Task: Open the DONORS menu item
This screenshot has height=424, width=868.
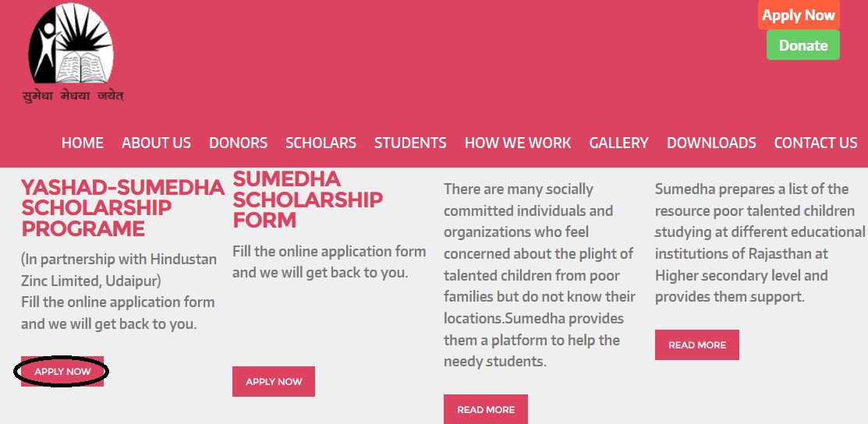Action: tap(238, 143)
